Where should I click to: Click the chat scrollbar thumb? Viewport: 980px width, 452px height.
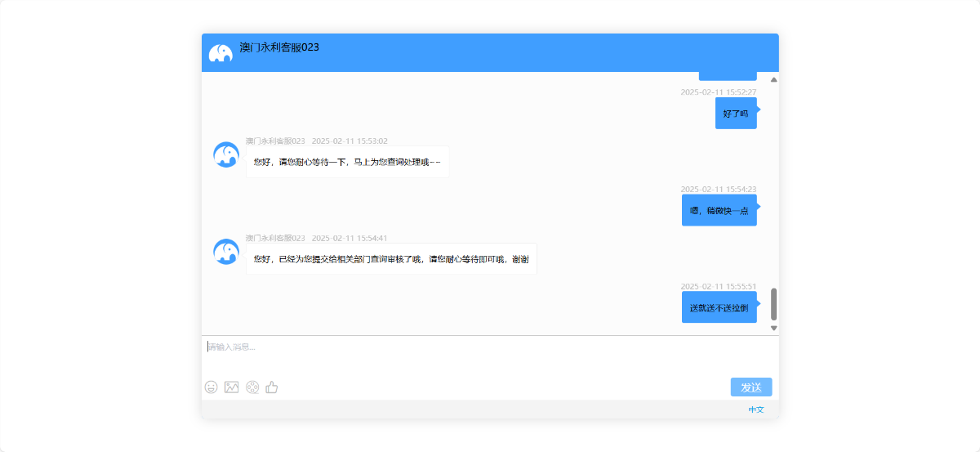click(773, 304)
